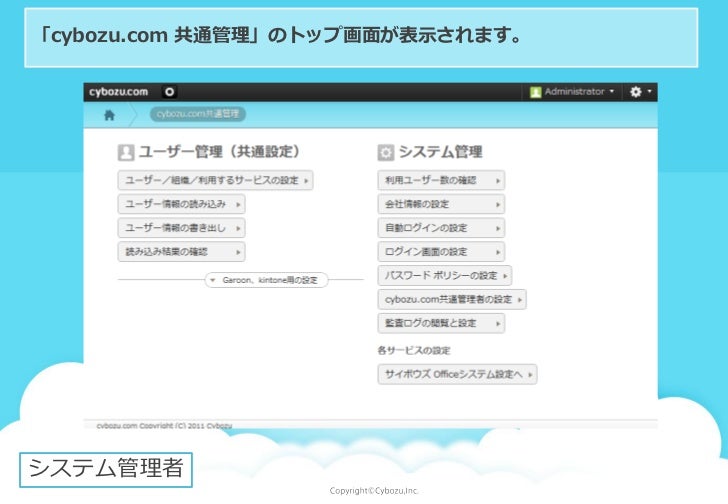Screen dimensions: 728x504
Task: Open cybozu.com共通管理者の設定
Action: [452, 299]
